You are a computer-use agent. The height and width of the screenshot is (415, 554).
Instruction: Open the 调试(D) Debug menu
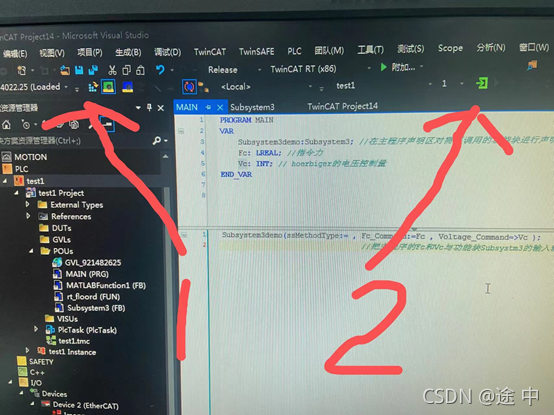167,52
